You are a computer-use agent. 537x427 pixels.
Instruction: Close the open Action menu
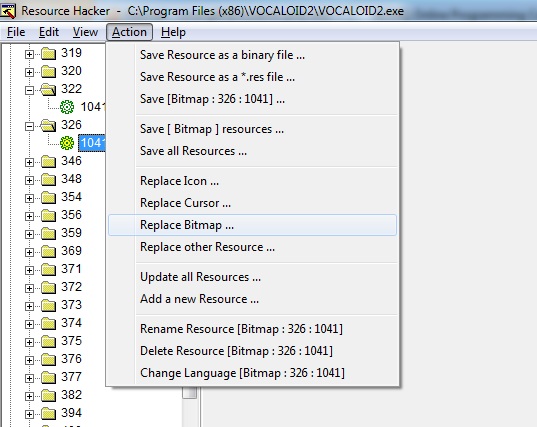pos(129,32)
